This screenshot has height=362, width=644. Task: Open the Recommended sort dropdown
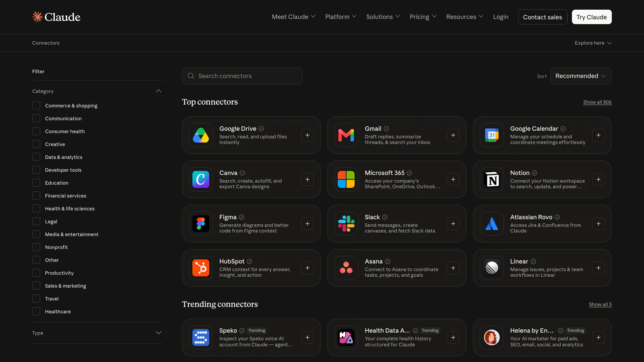click(581, 76)
